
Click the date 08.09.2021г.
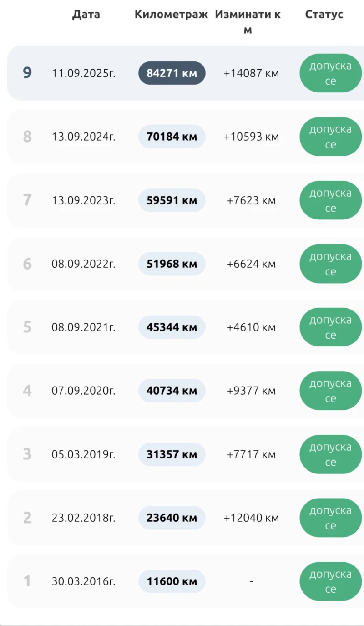(x=83, y=327)
